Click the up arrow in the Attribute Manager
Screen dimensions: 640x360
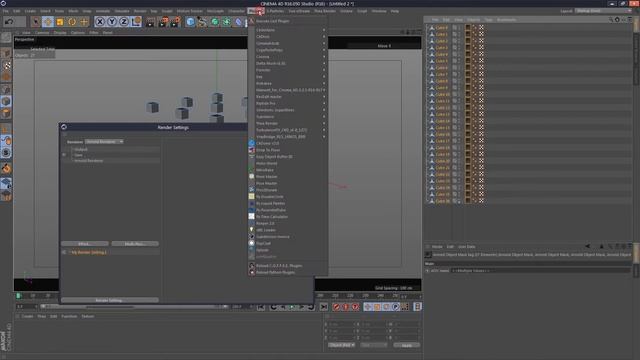click(x=601, y=247)
